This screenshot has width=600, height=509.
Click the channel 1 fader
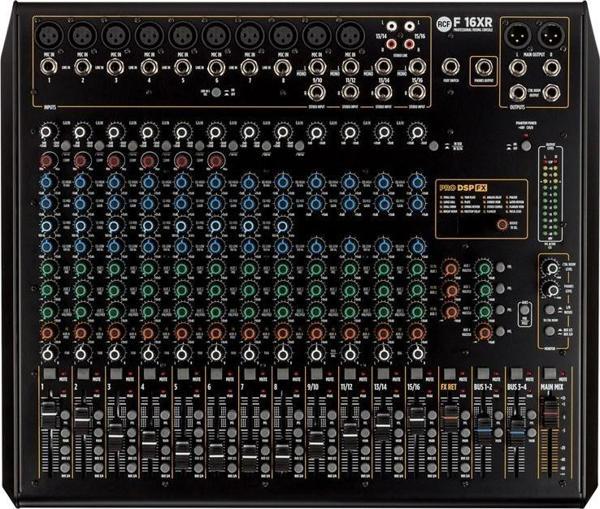(49, 414)
